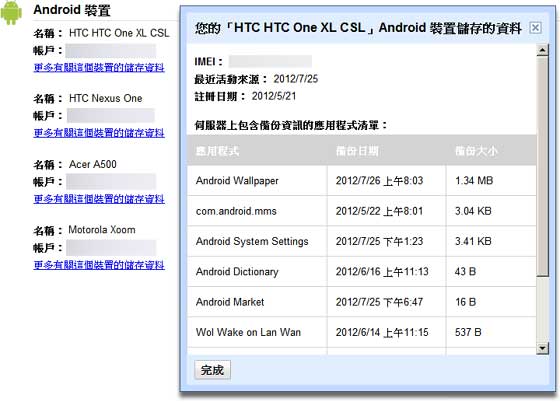560x402 pixels.
Task: Click device name HTC HTC One XL CSL
Action: [x=119, y=33]
